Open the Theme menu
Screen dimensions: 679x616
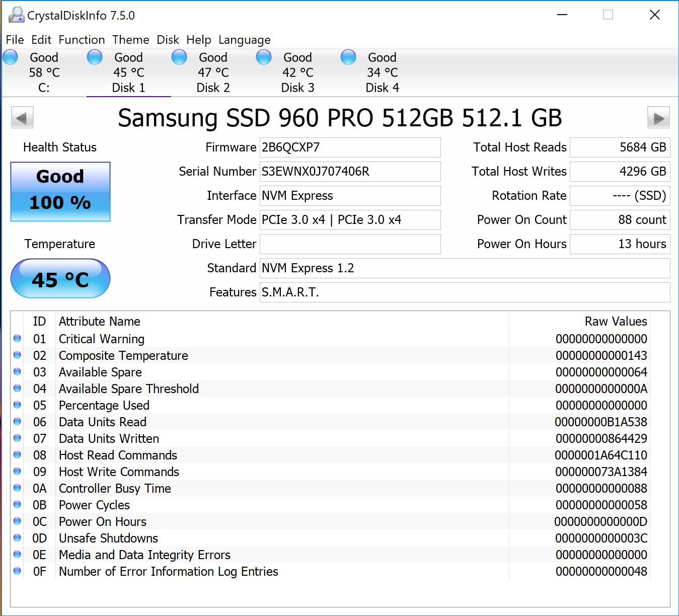coord(130,40)
